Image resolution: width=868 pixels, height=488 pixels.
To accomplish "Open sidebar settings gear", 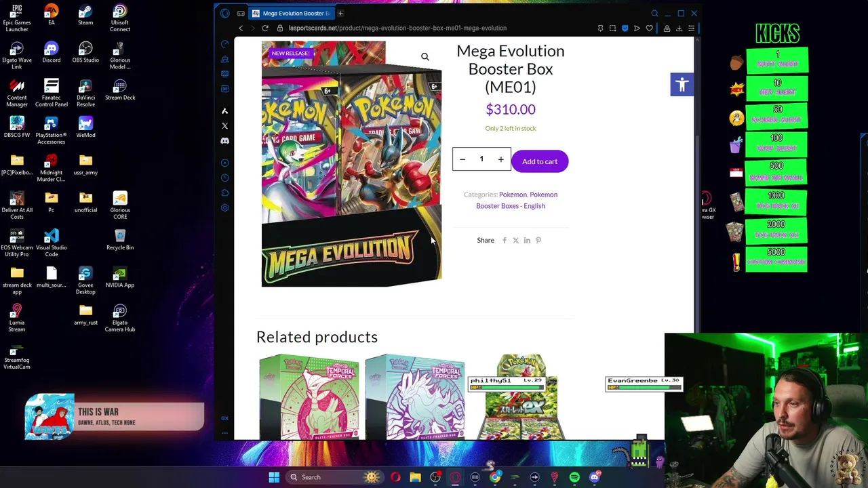I will (225, 207).
